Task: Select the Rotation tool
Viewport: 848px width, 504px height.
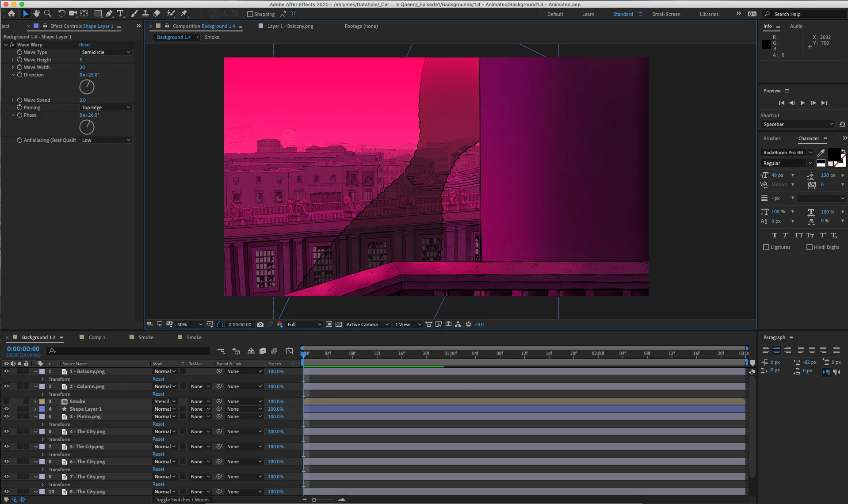Action: [62, 14]
